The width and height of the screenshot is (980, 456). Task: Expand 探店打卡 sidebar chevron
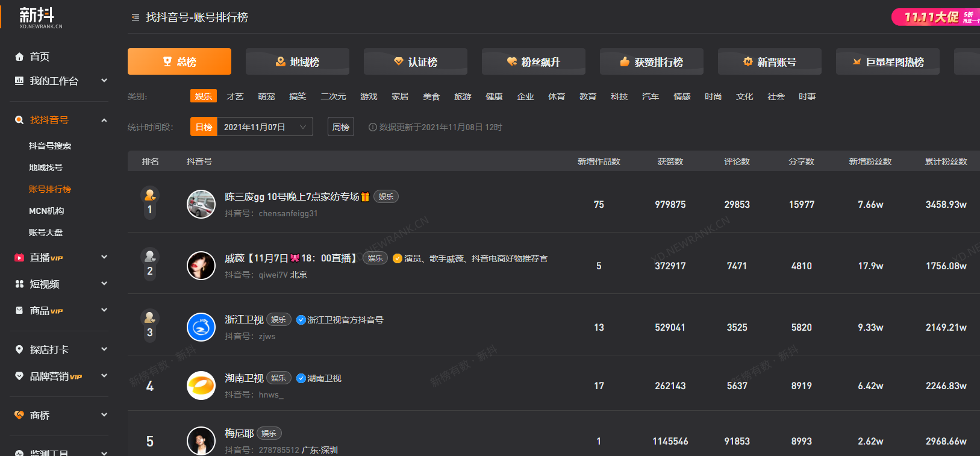click(104, 349)
